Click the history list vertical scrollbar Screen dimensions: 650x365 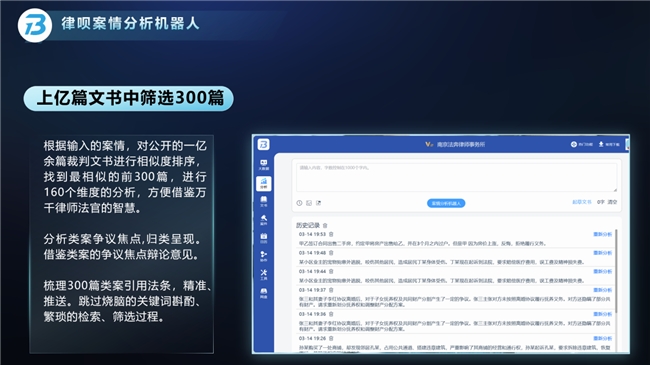(x=616, y=271)
